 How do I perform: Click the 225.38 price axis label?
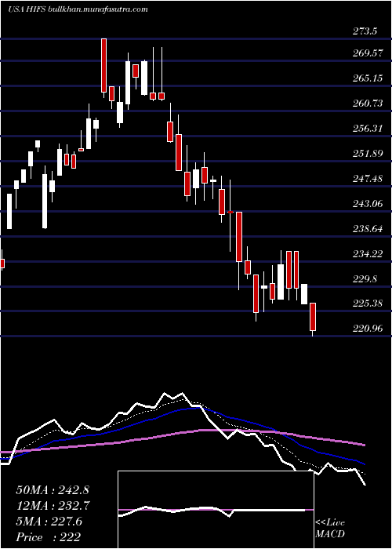[x=368, y=304]
